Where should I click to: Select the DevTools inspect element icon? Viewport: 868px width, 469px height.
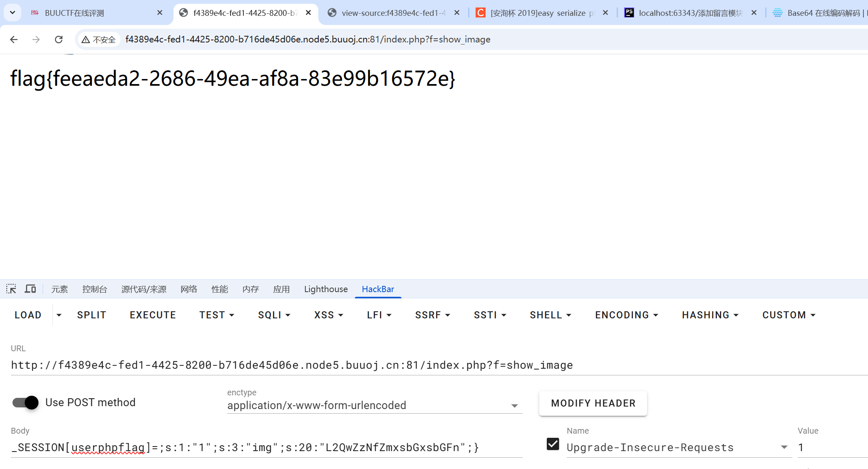[11, 289]
